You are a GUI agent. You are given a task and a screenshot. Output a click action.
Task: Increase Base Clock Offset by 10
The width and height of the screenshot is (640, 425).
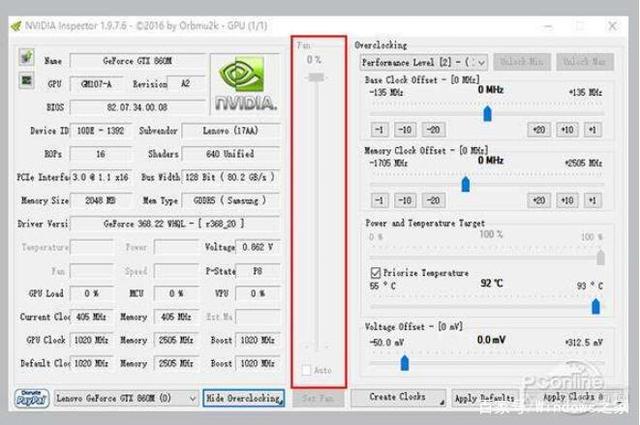click(x=567, y=130)
